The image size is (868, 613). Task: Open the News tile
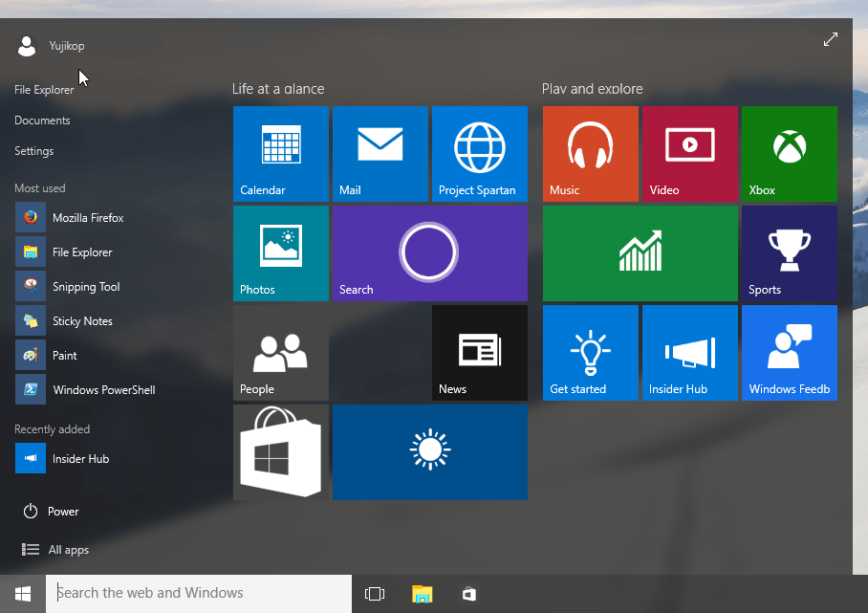pos(480,353)
